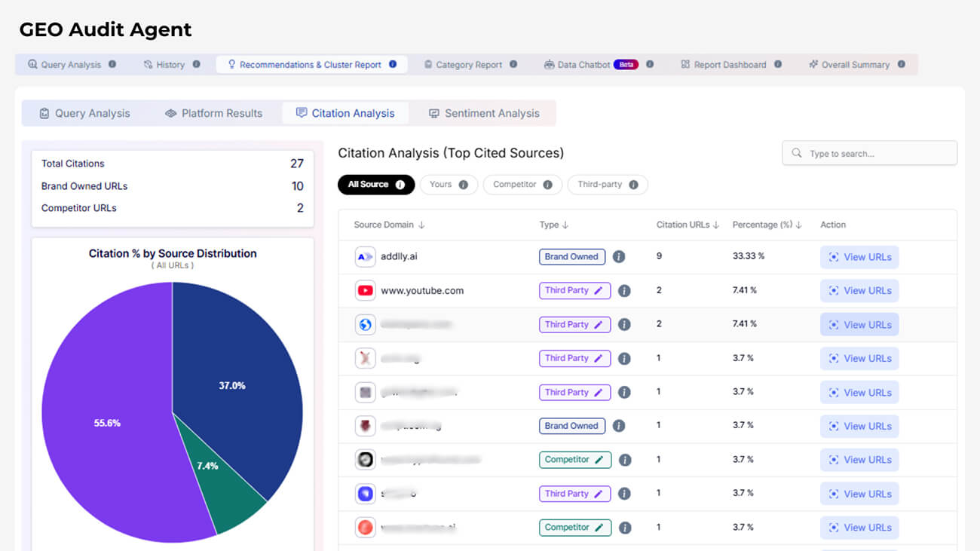Click the addlly.ai domain name

click(x=399, y=256)
